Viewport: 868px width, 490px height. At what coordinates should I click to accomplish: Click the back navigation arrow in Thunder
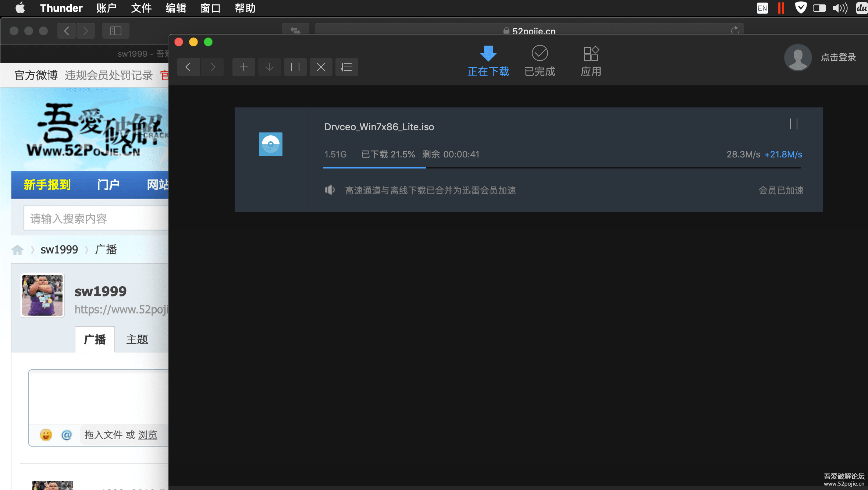click(188, 66)
